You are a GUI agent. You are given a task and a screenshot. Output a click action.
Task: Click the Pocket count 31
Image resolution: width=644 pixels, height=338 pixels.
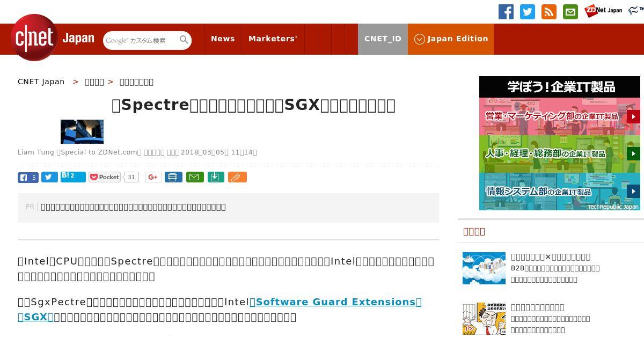[131, 177]
